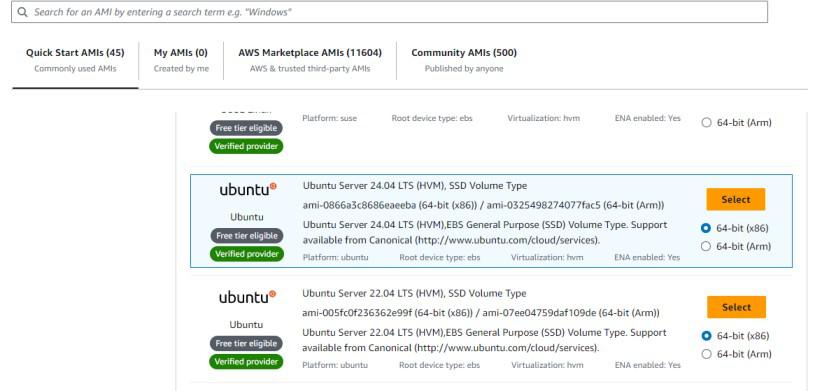Click the Ubuntu logo for Ubuntu Server 24.04
822x391 pixels.
[x=248, y=189]
